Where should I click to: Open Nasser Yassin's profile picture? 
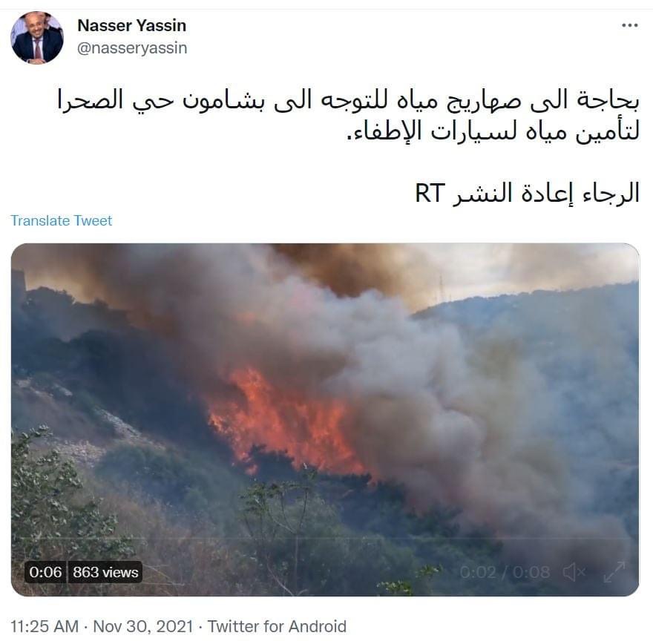tap(37, 38)
